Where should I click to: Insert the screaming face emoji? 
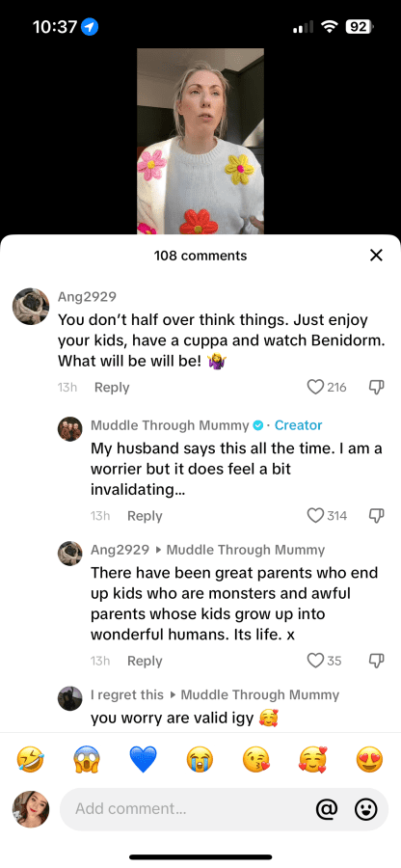tap(87, 759)
